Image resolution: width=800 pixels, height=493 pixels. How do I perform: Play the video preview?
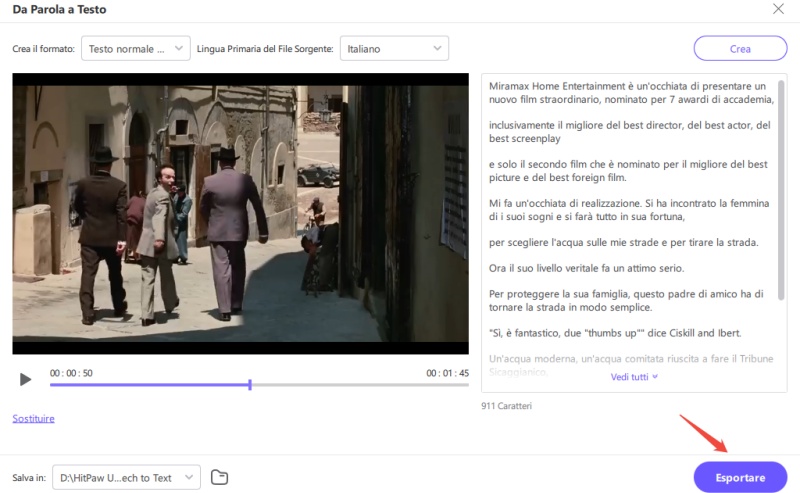[x=25, y=379]
